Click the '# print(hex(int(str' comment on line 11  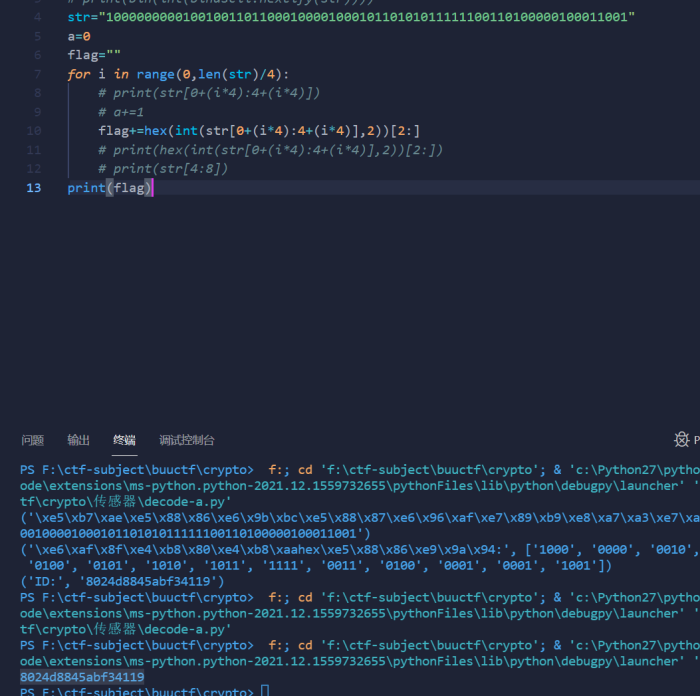click(271, 150)
